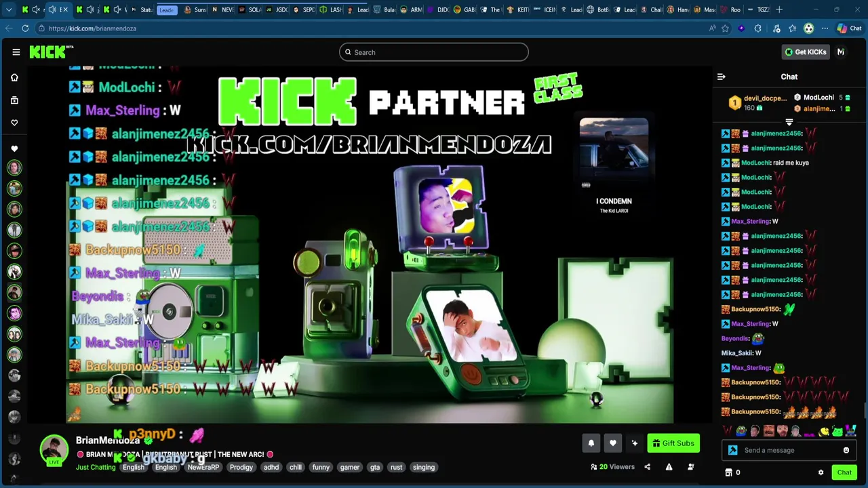Screen dimensions: 868x488
Task: Click the green Chat send button
Action: pos(844,472)
